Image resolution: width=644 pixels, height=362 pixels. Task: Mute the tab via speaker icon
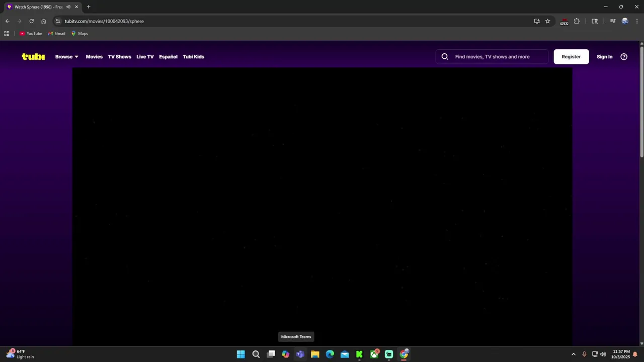(68, 7)
